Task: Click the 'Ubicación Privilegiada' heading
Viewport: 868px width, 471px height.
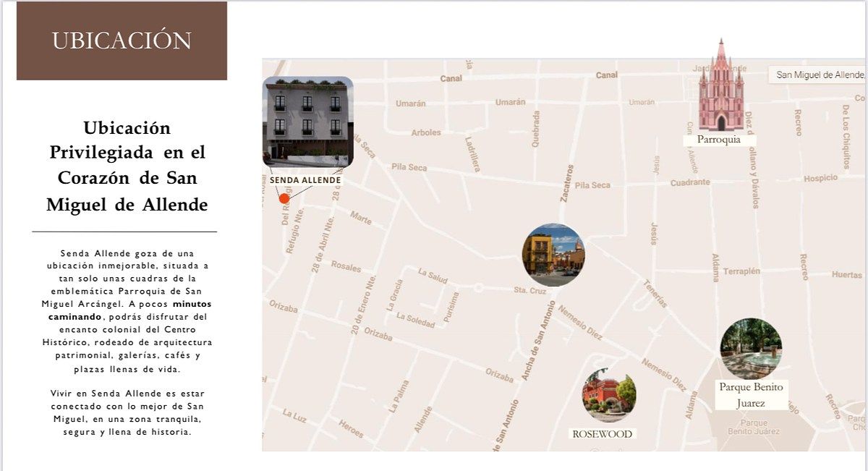Action: (x=127, y=166)
